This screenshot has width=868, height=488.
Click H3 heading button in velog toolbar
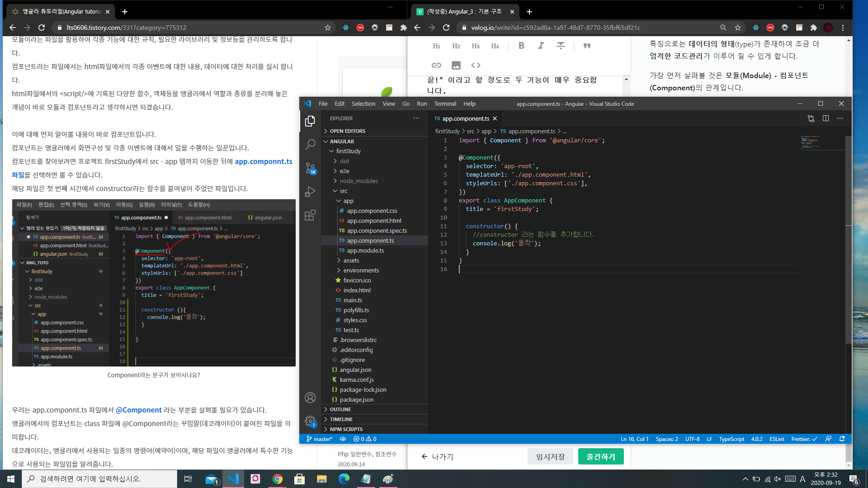(476, 46)
